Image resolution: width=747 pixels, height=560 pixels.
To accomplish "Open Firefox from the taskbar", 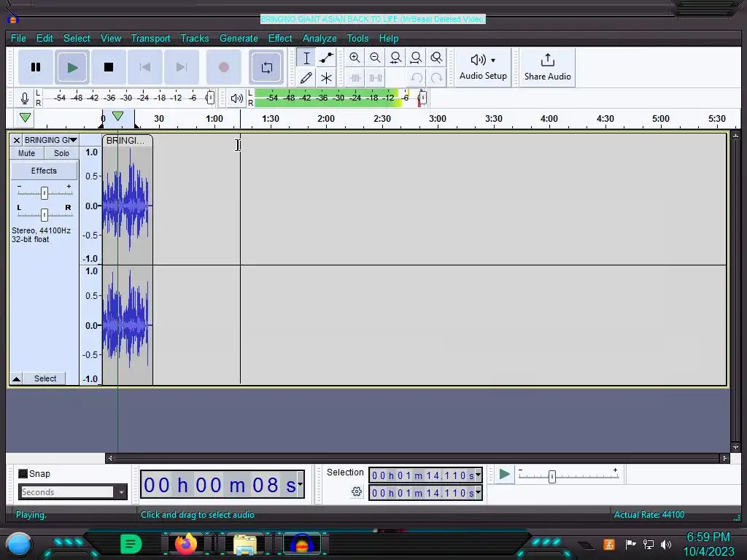I will [186, 544].
